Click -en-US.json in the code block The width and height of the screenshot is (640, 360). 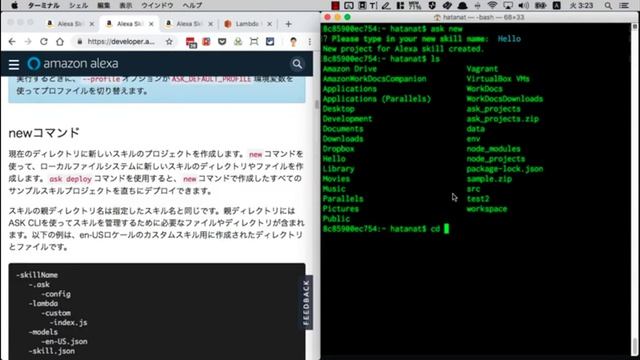point(64,341)
